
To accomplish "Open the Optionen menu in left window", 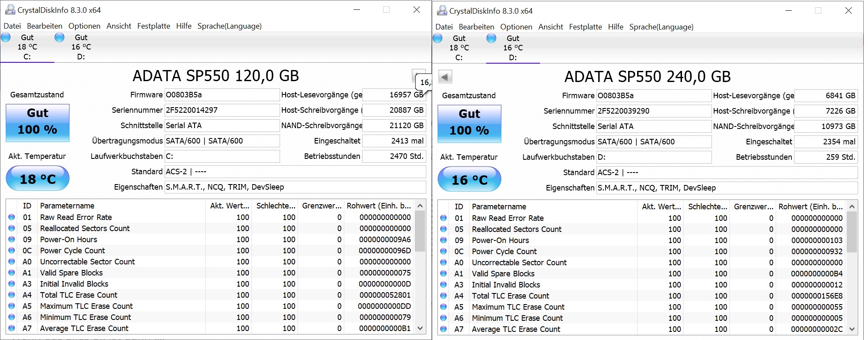I will click(x=84, y=26).
